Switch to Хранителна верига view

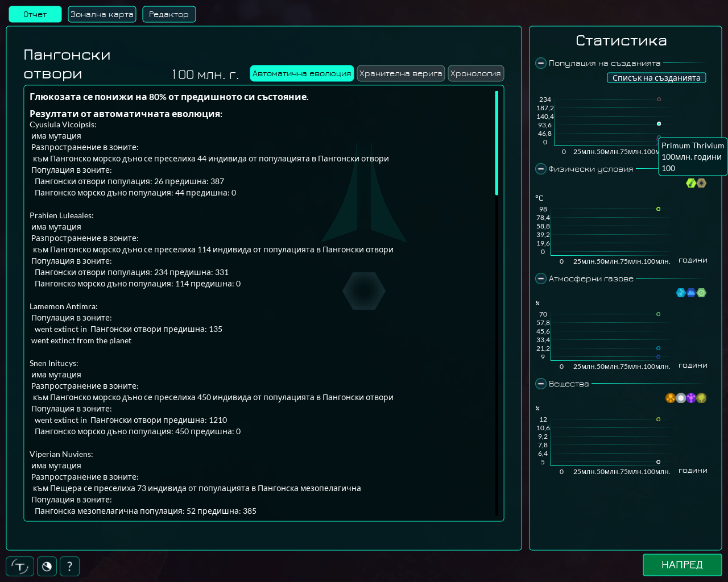(x=401, y=73)
